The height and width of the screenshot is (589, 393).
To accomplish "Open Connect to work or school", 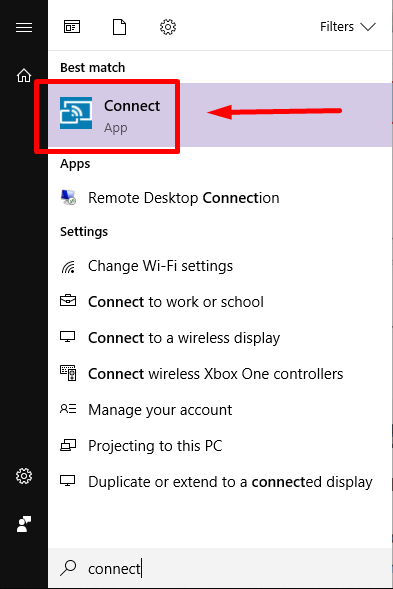I will click(220, 302).
